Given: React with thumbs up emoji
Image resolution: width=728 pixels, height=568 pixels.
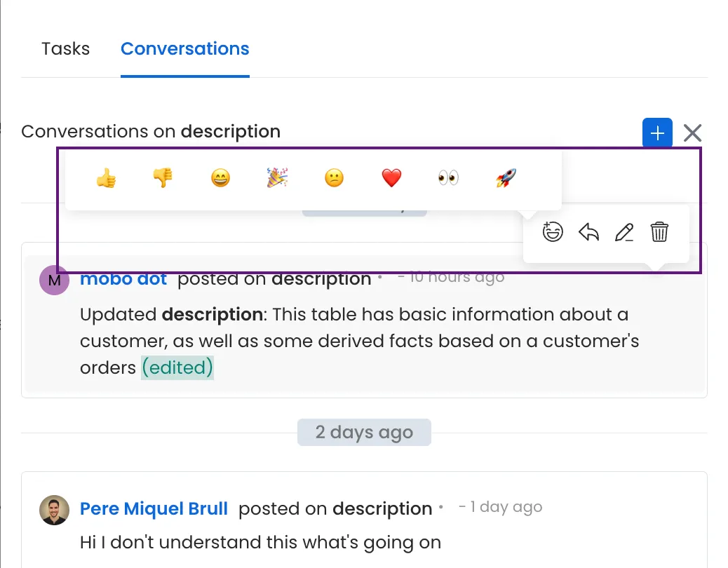Looking at the screenshot, I should tap(106, 179).
